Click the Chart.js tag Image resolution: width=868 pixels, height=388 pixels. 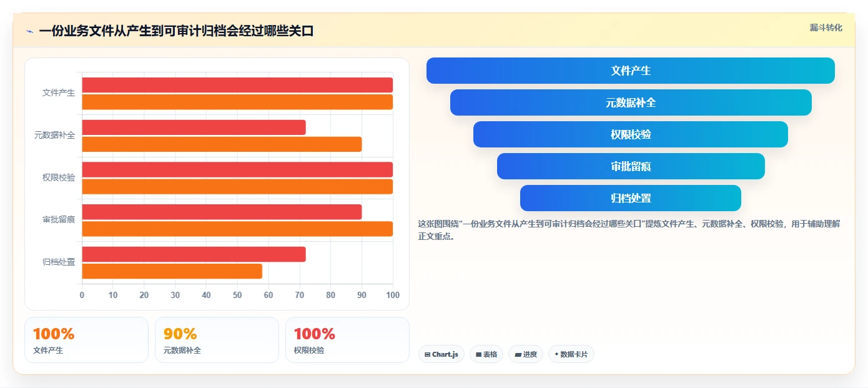pyautogui.click(x=441, y=354)
